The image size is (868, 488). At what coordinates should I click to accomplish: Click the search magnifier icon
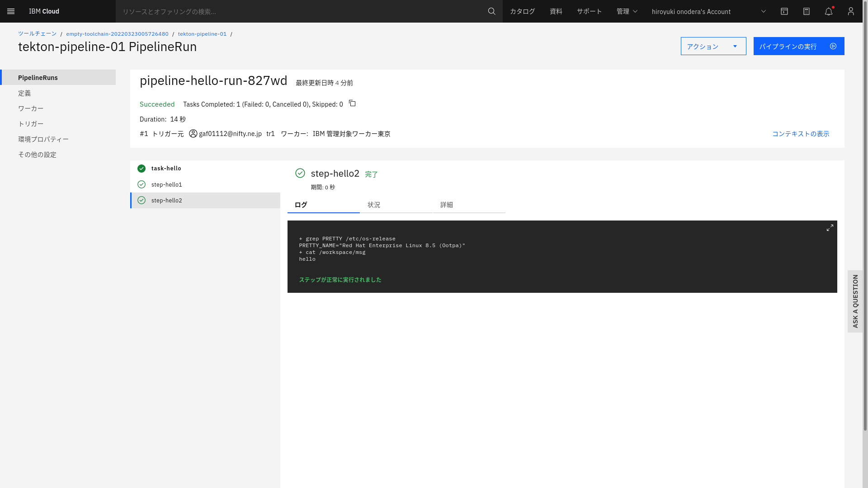click(491, 11)
